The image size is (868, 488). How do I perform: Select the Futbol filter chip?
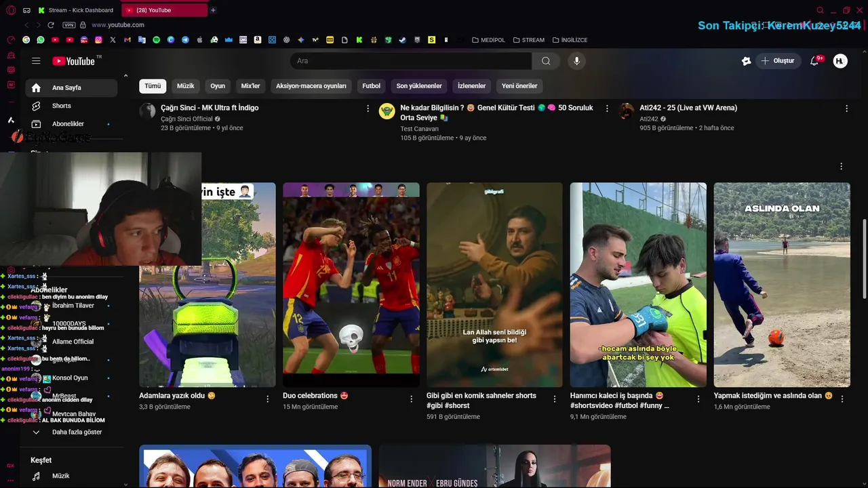[x=371, y=86]
